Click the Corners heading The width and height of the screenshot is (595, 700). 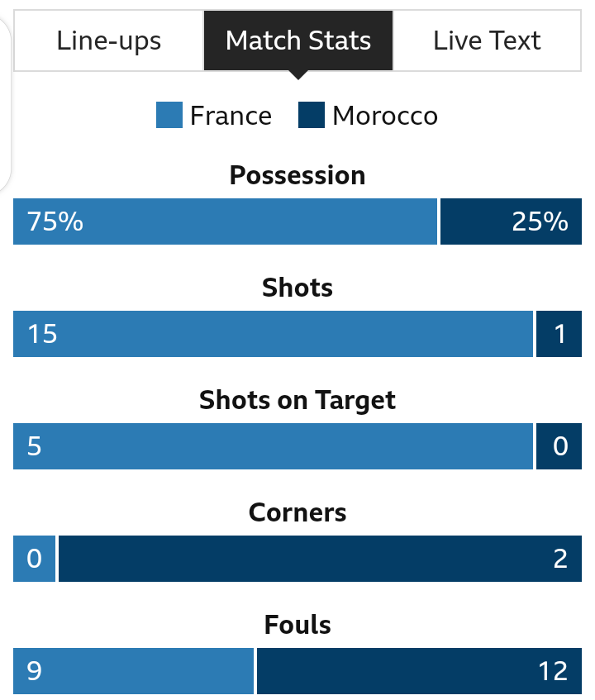(297, 512)
